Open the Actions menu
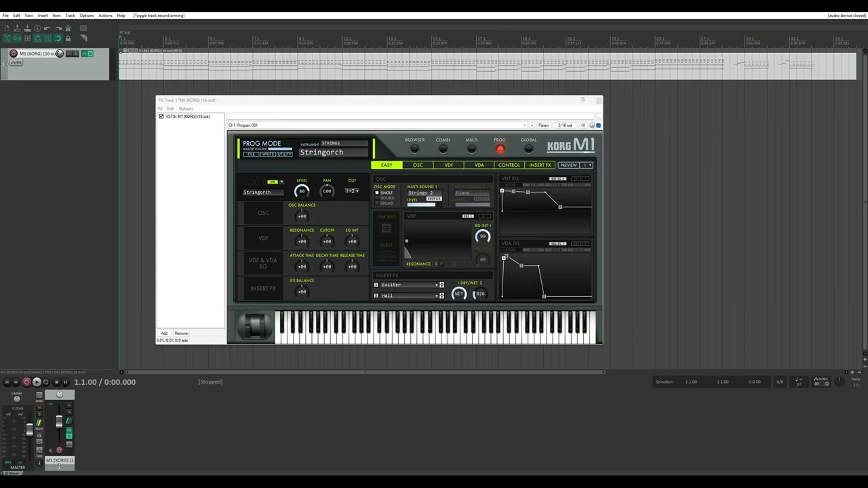Viewport: 868px width, 488px height. (105, 15)
